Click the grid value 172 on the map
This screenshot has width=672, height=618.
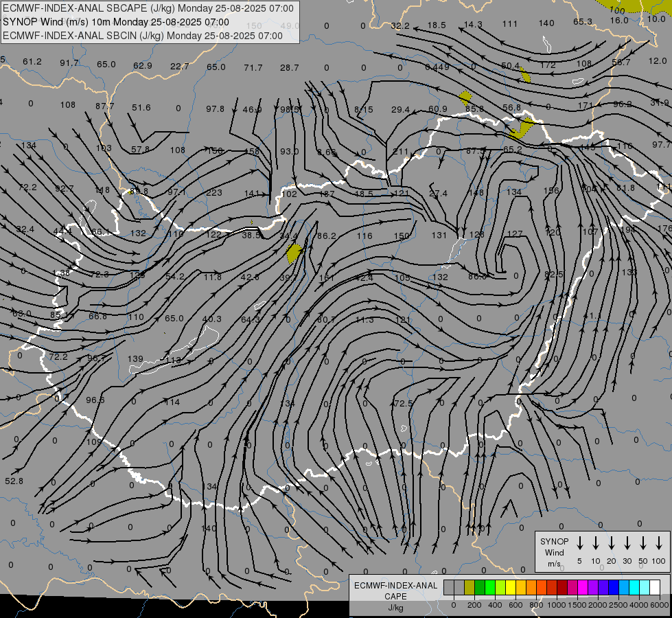pos(548,65)
